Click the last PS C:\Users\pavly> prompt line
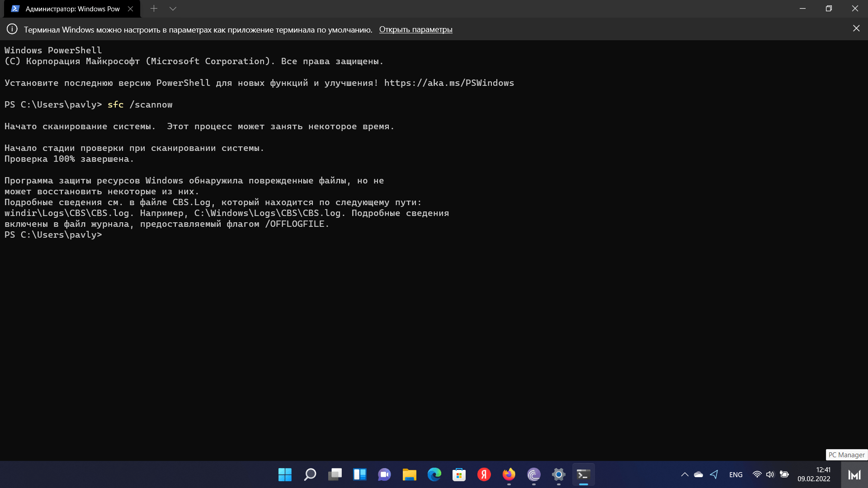 point(53,235)
